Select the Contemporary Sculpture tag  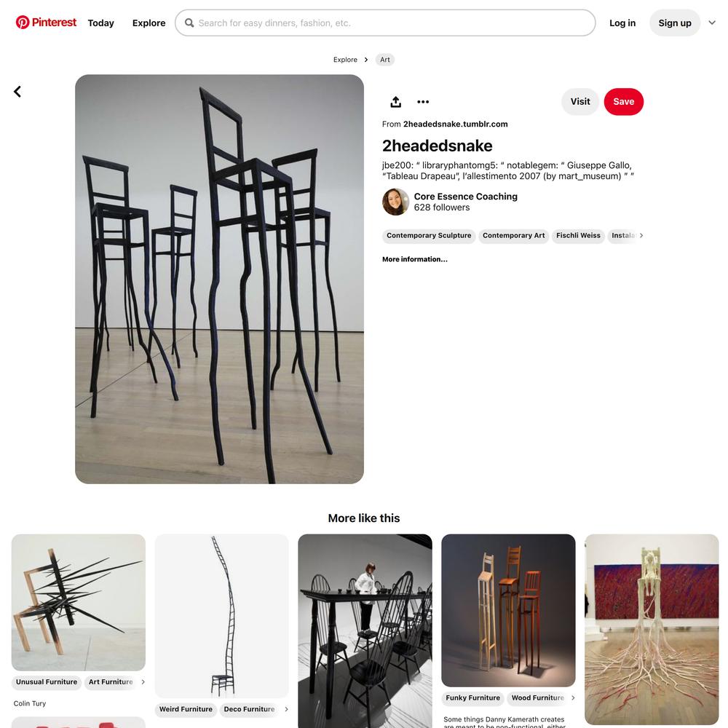[x=429, y=235]
